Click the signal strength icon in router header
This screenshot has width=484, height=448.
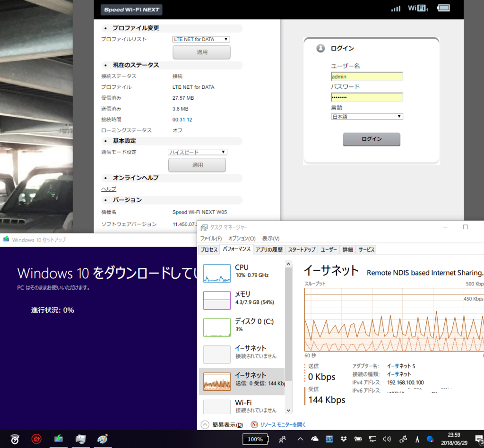396,9
